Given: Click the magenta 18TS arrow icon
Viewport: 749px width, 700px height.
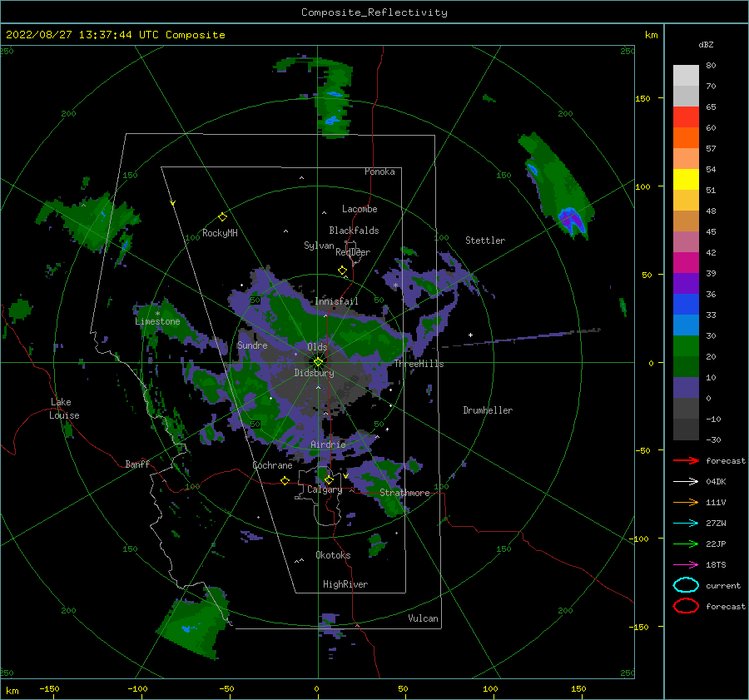Looking at the screenshot, I should click(x=686, y=565).
